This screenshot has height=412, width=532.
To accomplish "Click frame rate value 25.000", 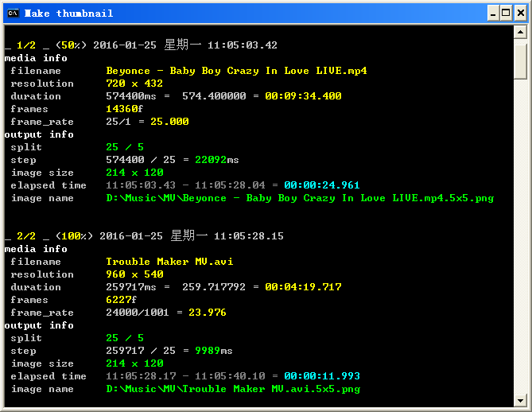I will (x=169, y=122).
